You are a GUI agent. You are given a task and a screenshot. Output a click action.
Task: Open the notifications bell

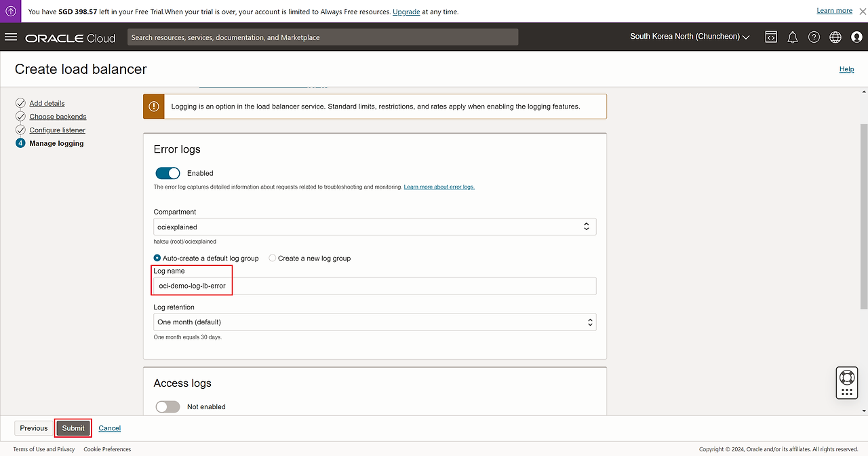[x=792, y=37]
